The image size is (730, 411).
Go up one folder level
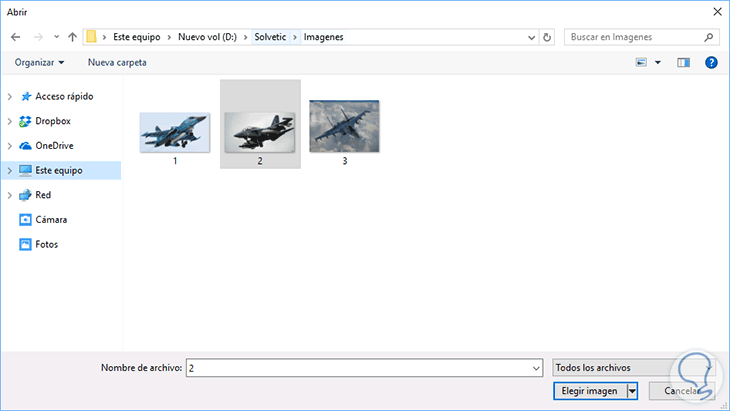pos(72,37)
